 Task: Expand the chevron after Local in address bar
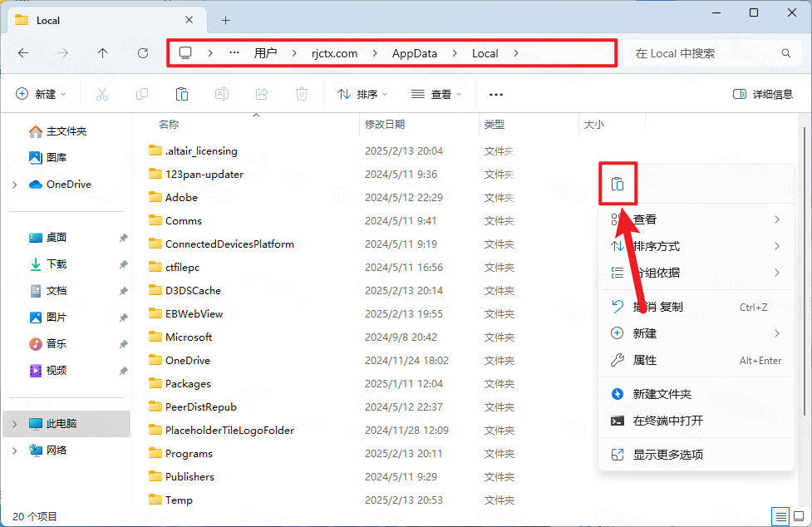pos(516,53)
